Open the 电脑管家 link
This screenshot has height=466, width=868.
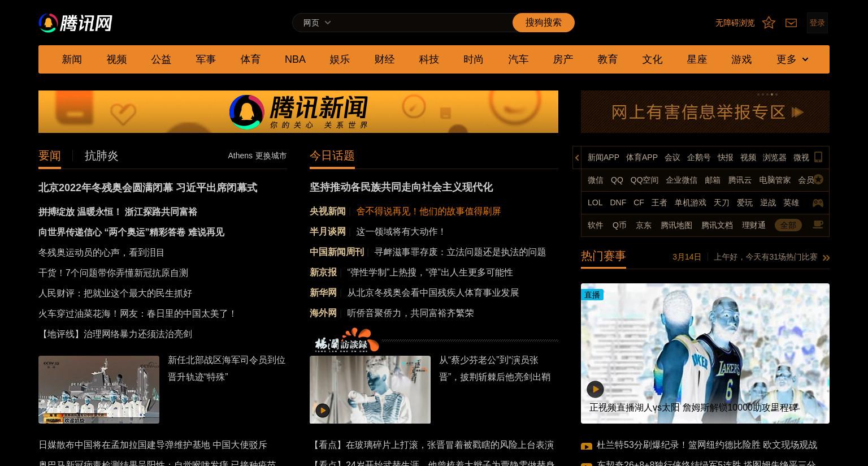[775, 180]
